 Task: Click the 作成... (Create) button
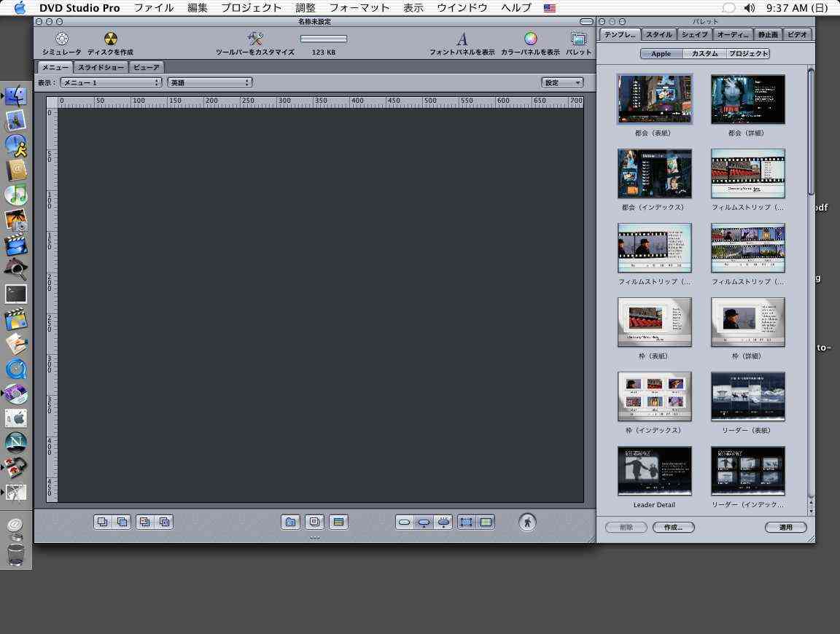pos(674,528)
